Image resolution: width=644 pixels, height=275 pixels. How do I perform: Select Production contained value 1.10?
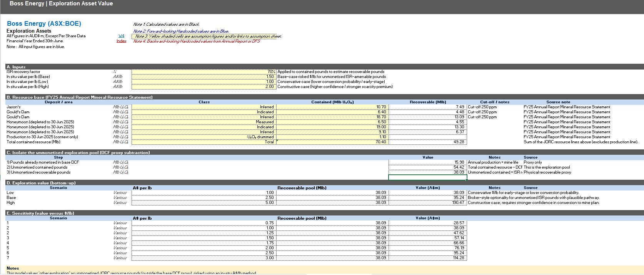(x=332, y=137)
